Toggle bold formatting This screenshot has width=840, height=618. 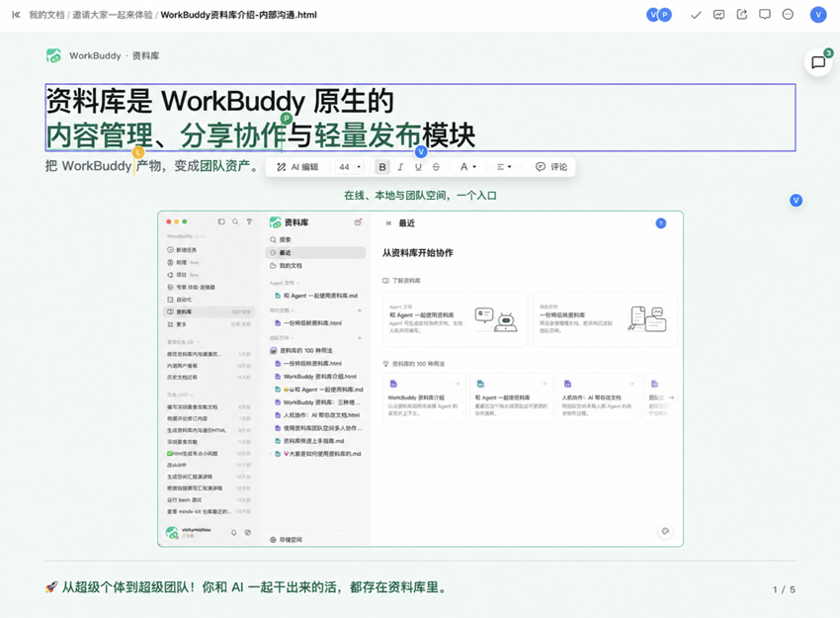coord(382,167)
